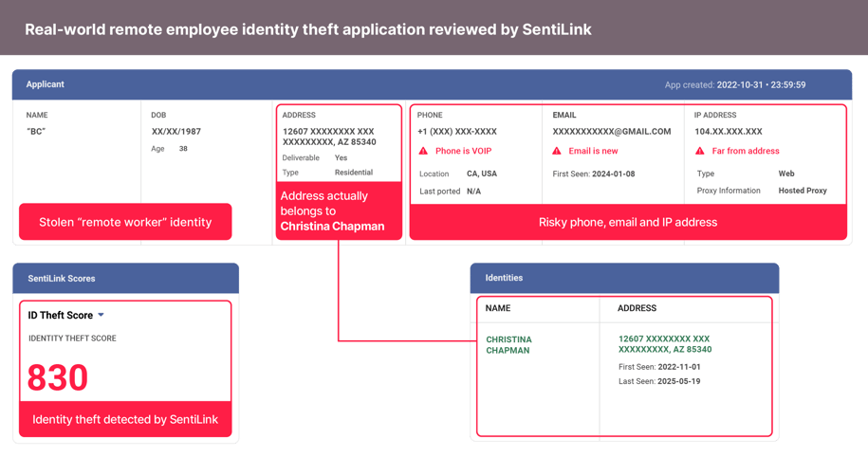Select the Applicant panel header
Image resolution: width=868 pixels, height=457 pixels.
pos(432,84)
